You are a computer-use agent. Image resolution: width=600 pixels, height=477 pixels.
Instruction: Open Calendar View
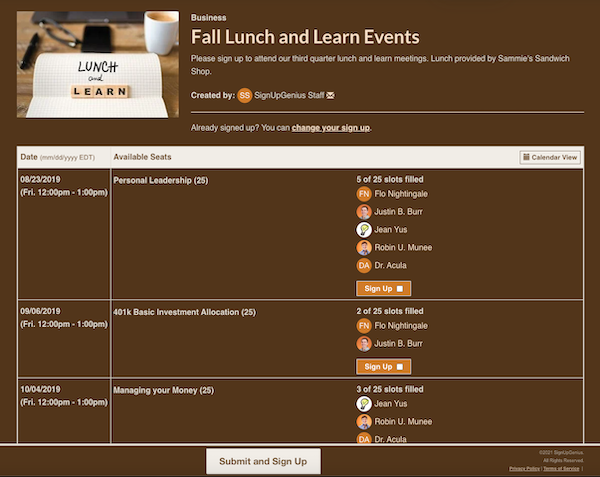click(x=550, y=157)
